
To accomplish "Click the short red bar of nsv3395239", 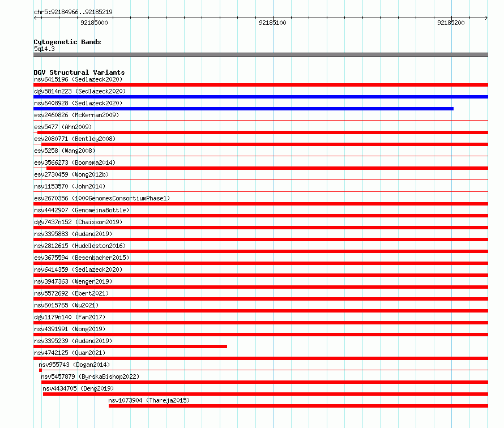I will 130,346.
